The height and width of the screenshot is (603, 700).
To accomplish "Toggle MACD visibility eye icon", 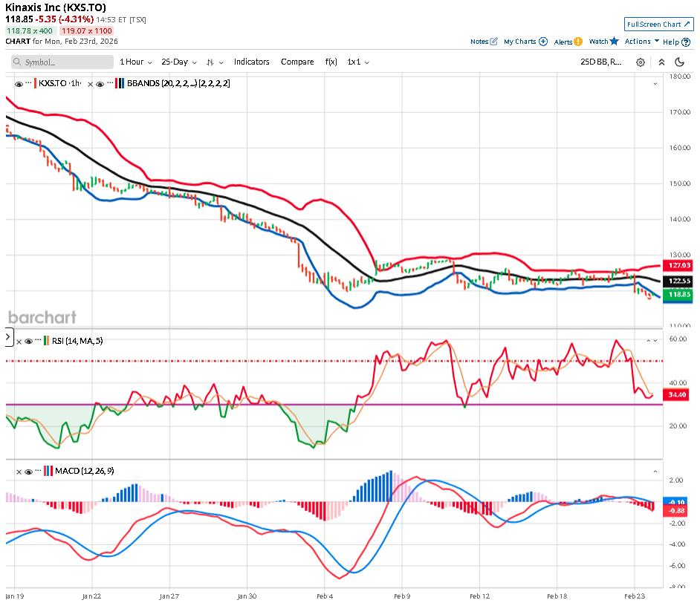I will 28,471.
